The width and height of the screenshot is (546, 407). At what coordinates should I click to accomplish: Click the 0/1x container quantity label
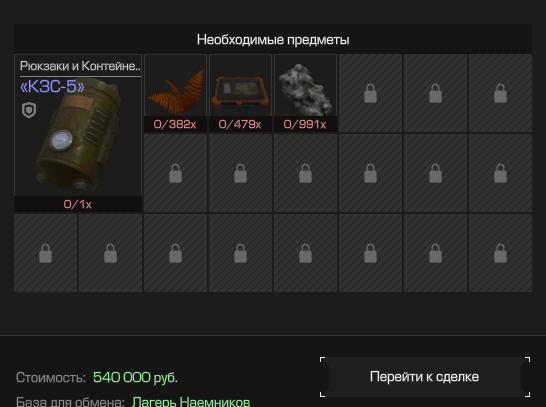pos(78,204)
